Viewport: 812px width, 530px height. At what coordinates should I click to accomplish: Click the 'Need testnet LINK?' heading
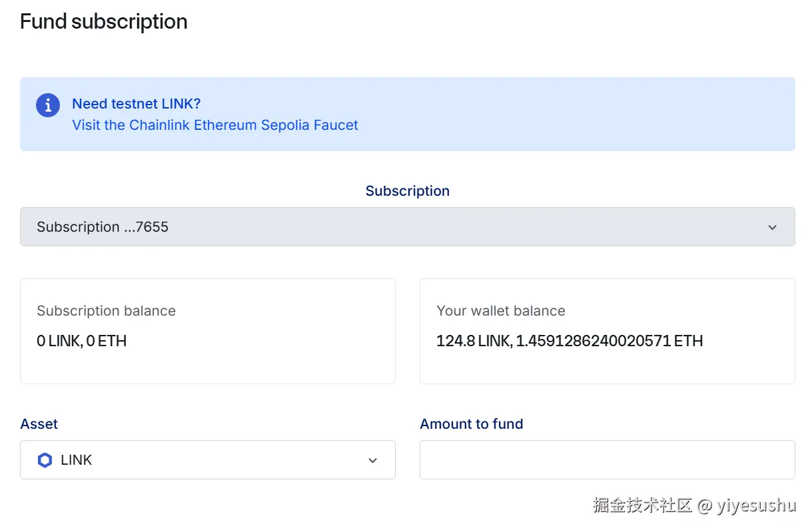[x=136, y=104]
